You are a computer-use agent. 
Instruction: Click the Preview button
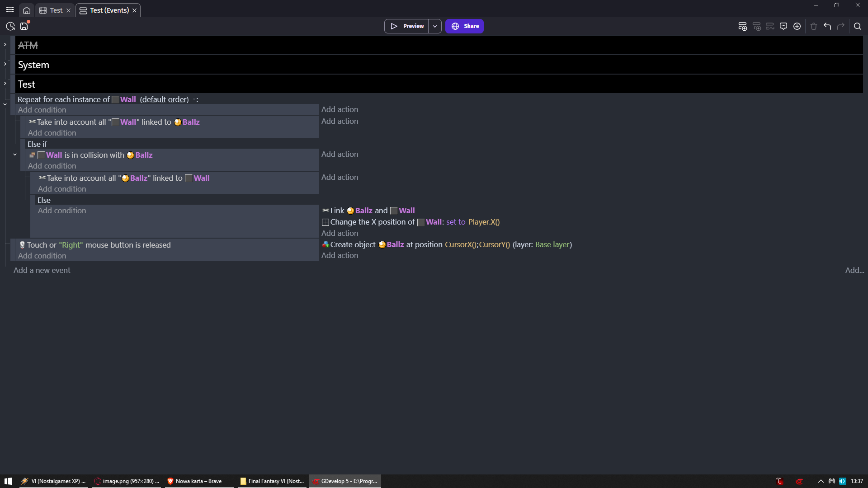coord(406,26)
